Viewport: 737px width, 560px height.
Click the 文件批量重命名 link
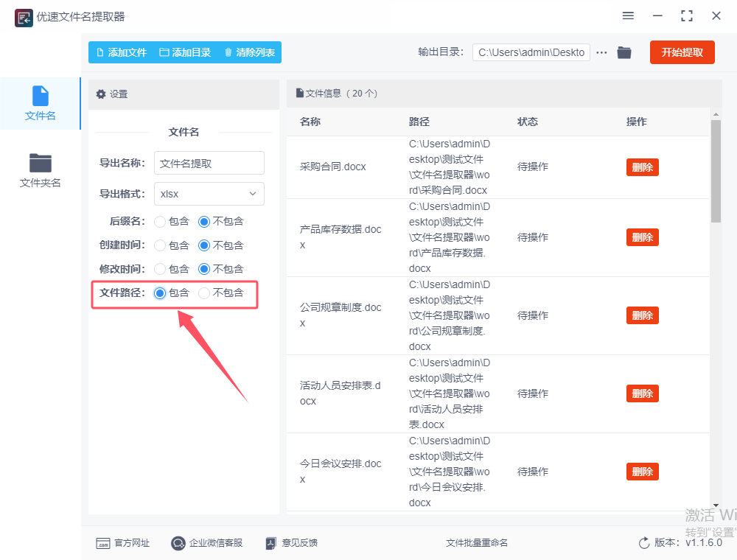tap(477, 543)
